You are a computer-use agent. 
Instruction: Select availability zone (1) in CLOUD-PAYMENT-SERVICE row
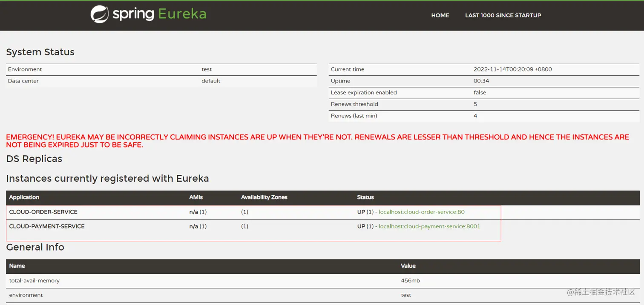[244, 226]
